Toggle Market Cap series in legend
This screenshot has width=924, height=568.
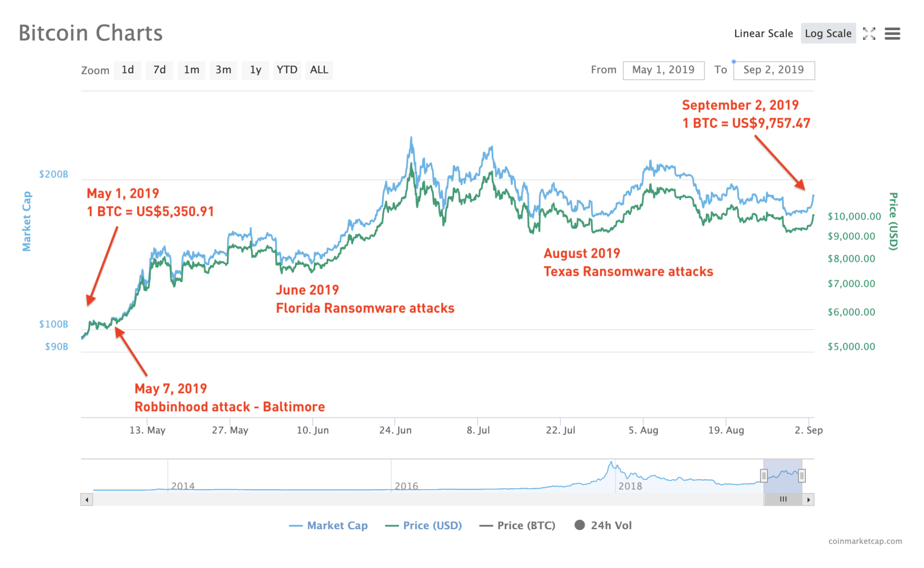tap(328, 526)
